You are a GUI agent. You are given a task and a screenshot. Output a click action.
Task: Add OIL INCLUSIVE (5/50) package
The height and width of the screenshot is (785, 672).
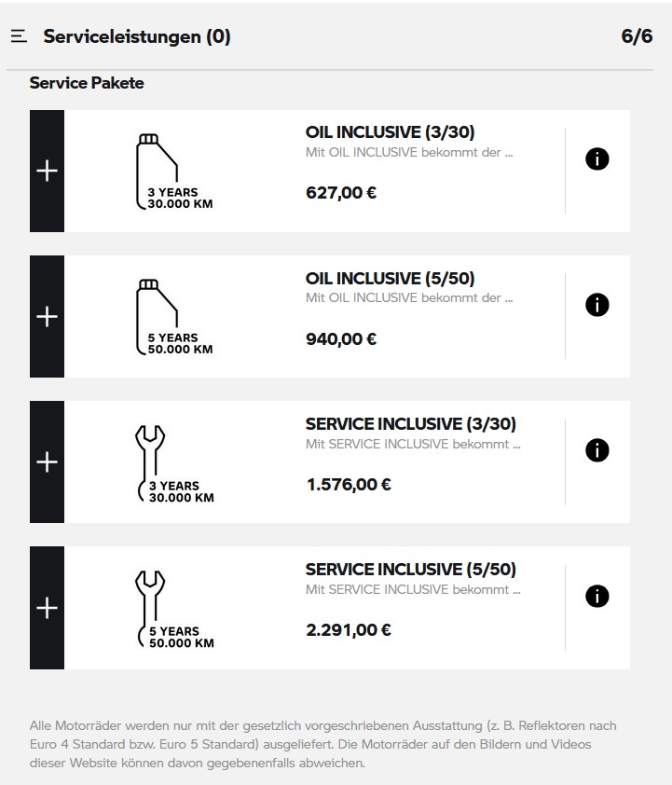[47, 317]
